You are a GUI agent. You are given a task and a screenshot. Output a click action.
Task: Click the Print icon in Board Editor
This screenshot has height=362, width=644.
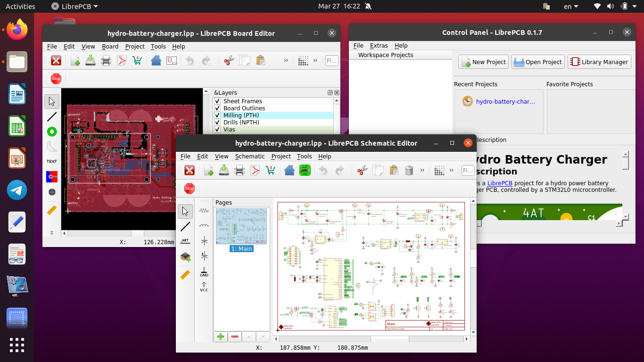[106, 60]
